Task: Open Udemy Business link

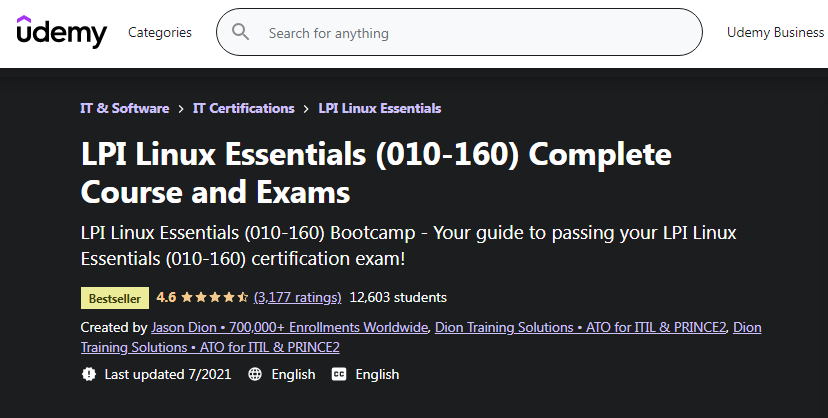Action: coord(775,32)
